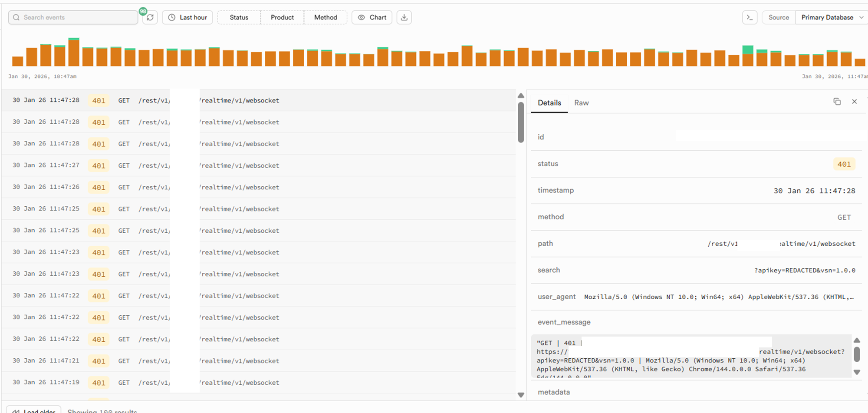Screen dimensions: 868x413
Task: Click the chart start label Jan 30, 2026, 10:47am
Action: tap(42, 76)
